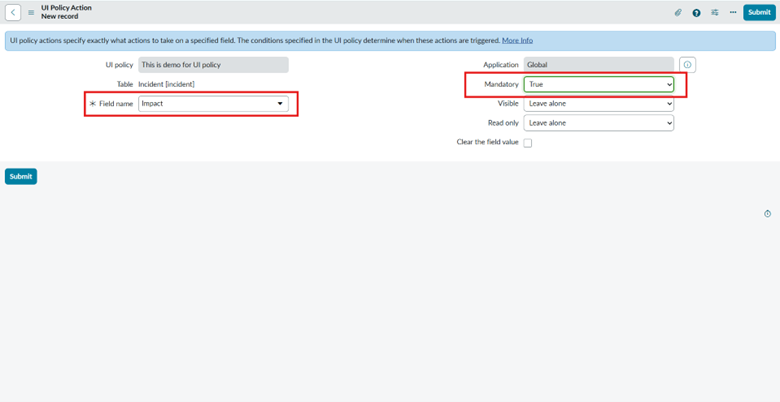
Task: Click the attachment paperclip icon
Action: click(x=678, y=12)
